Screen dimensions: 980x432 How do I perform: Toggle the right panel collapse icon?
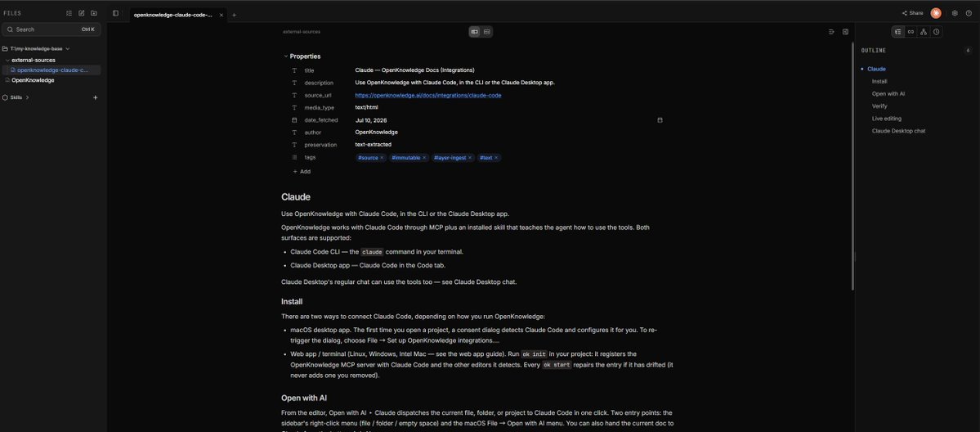[x=831, y=32]
